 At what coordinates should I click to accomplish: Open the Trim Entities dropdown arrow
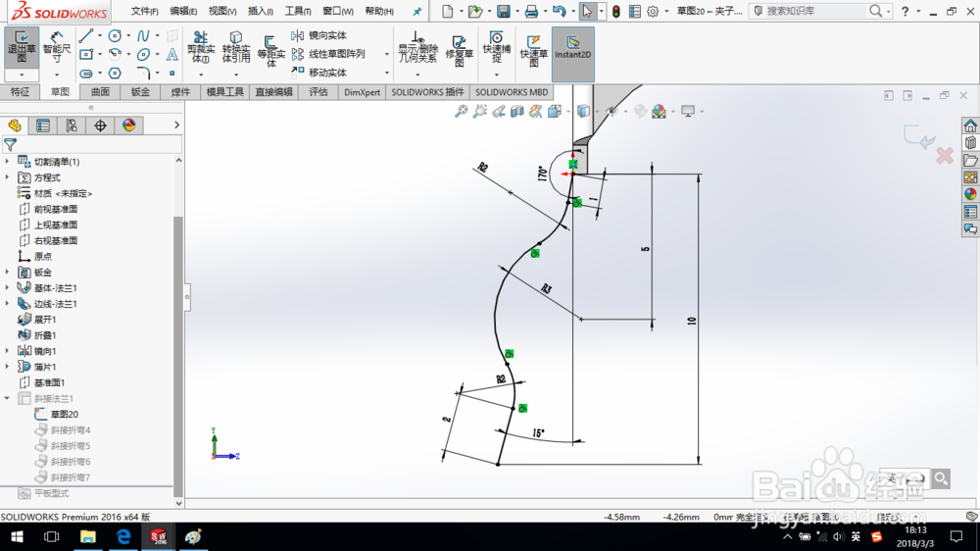click(201, 75)
